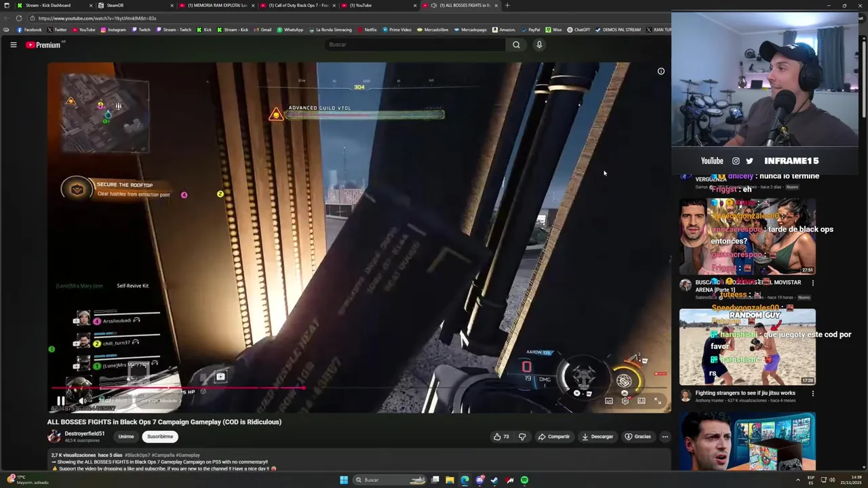Open Spotify from the taskbar
Image resolution: width=868 pixels, height=488 pixels.
[524, 480]
